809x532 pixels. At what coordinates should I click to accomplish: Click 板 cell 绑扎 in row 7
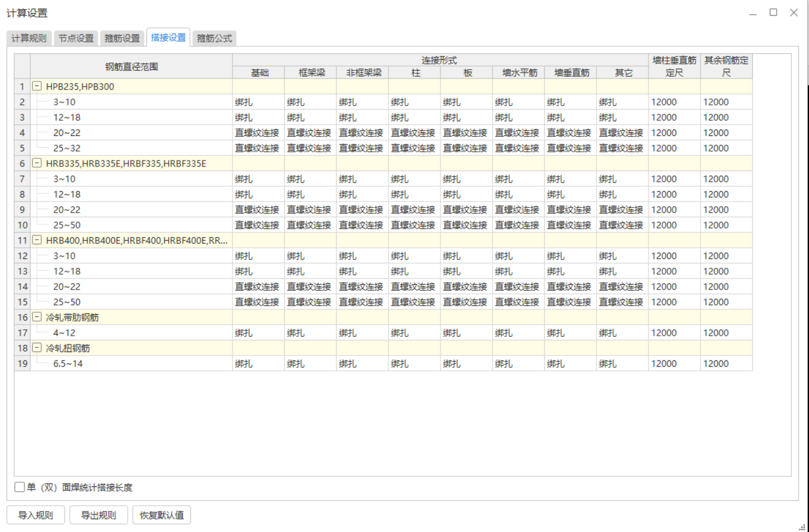pyautogui.click(x=467, y=179)
